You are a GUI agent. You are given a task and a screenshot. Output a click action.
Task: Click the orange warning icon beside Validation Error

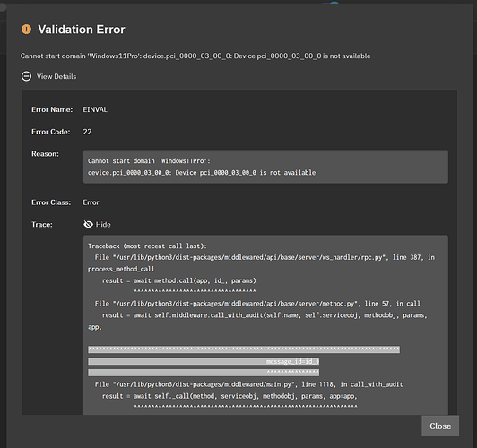click(26, 30)
